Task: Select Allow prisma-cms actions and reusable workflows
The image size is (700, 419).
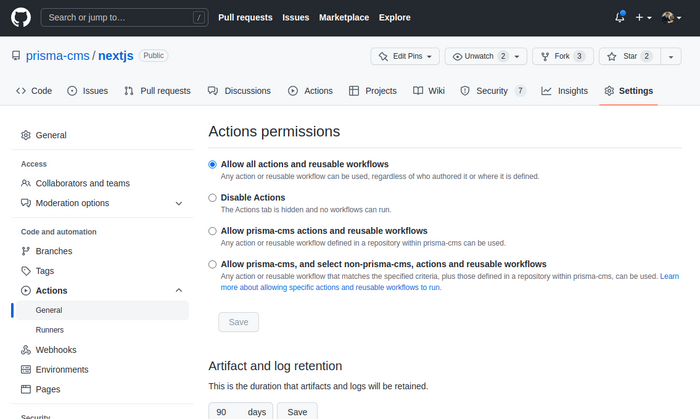Action: click(212, 231)
